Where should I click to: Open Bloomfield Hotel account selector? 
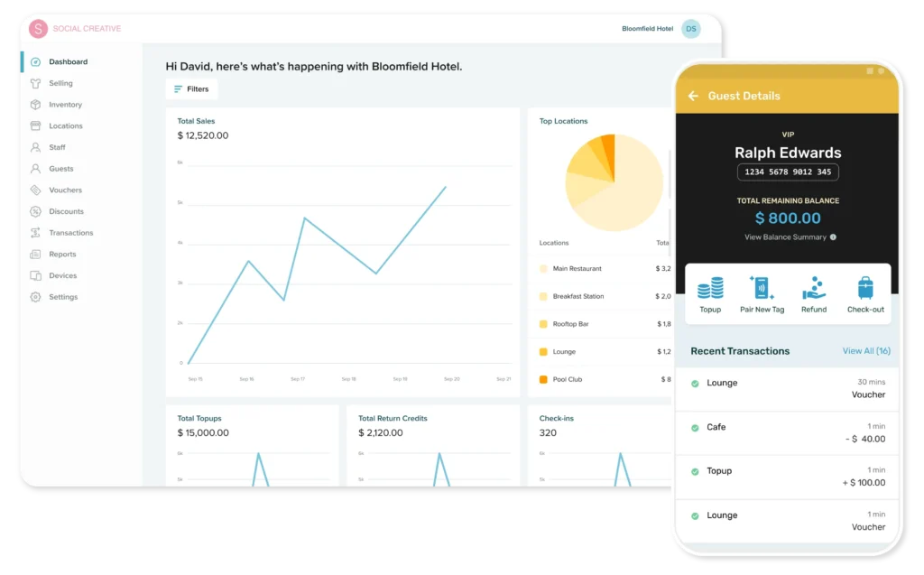click(647, 29)
